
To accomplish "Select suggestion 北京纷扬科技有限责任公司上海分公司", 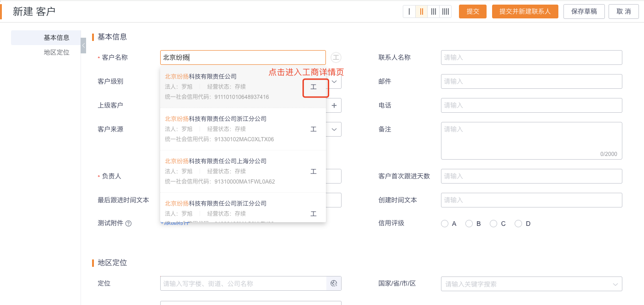I will tap(243, 172).
